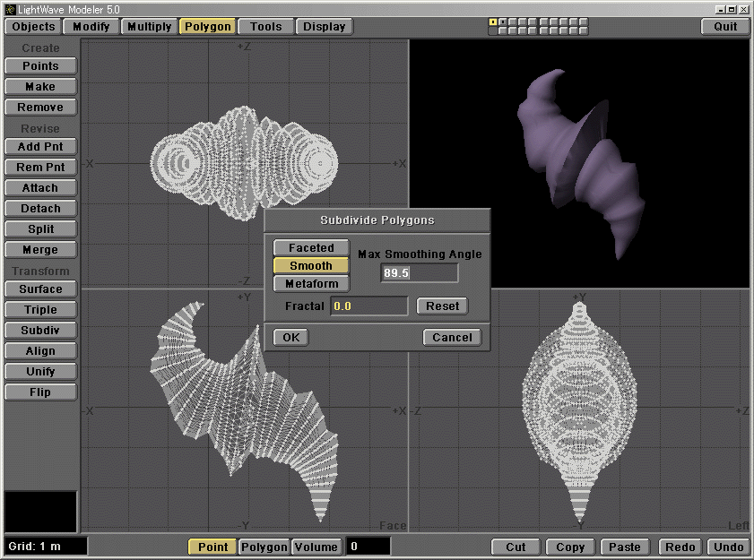The image size is (754, 560).
Task: Open the Surface tool
Action: [40, 289]
